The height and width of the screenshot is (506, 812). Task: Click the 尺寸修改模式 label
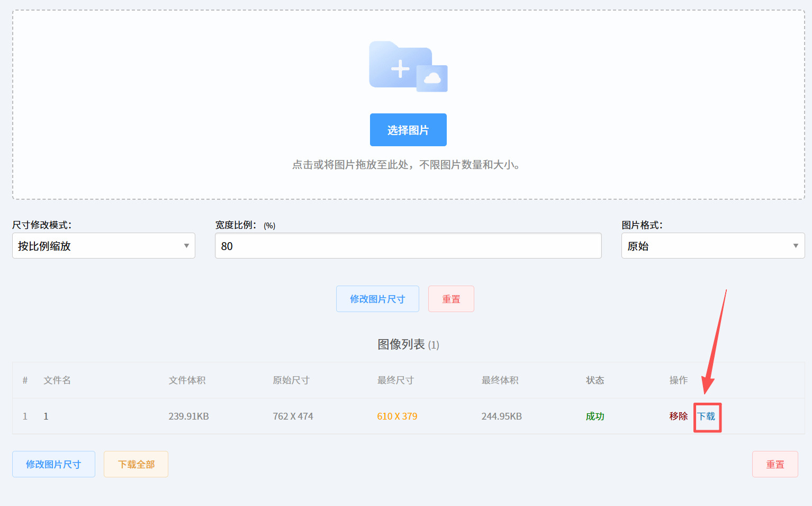click(42, 225)
